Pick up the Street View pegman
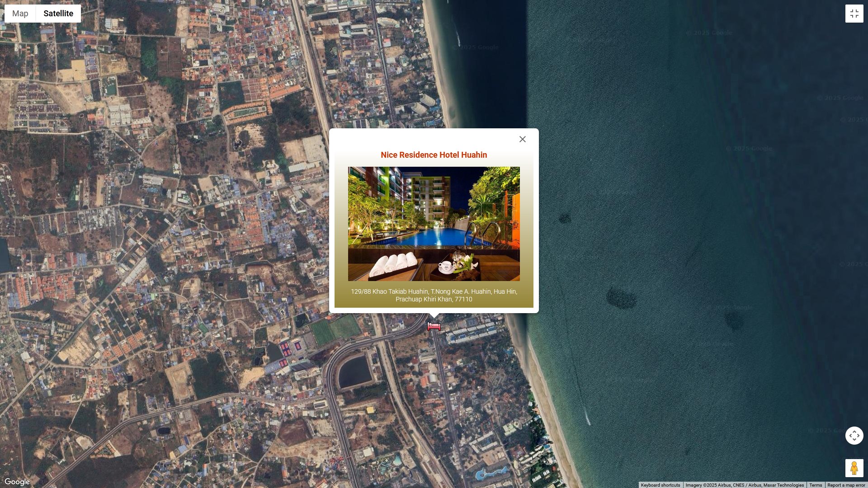This screenshot has width=868, height=488. point(854,468)
